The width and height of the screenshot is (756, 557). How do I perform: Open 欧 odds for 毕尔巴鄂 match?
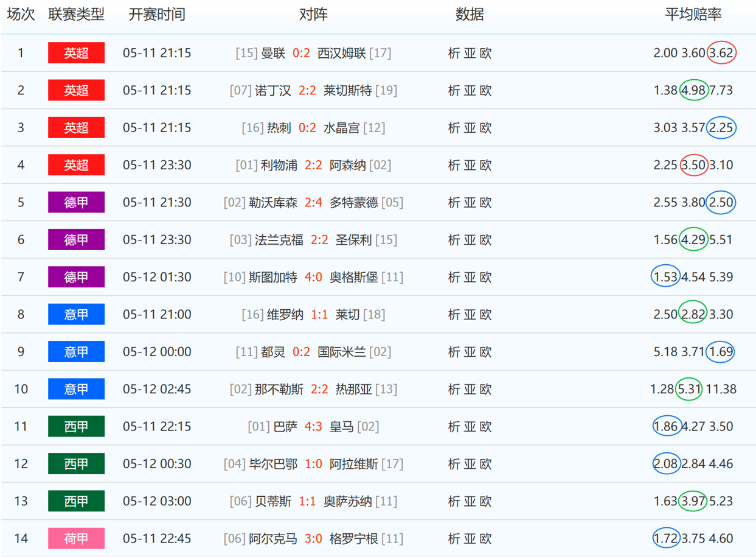click(x=485, y=464)
